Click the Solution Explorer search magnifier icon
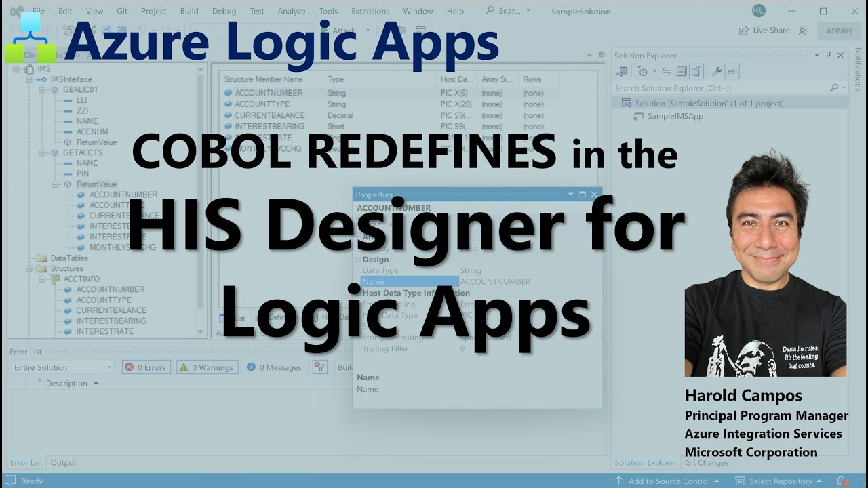 point(834,88)
